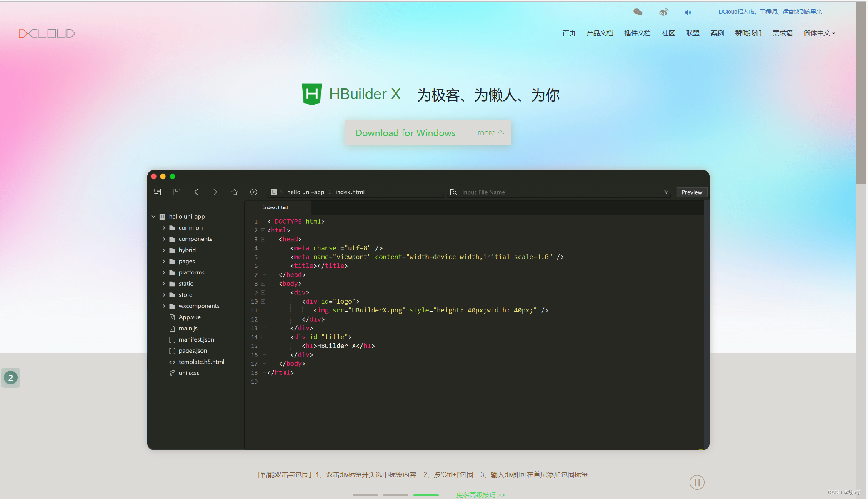Click the star bookmark toolbar icon
868x499 pixels.
pos(235,192)
